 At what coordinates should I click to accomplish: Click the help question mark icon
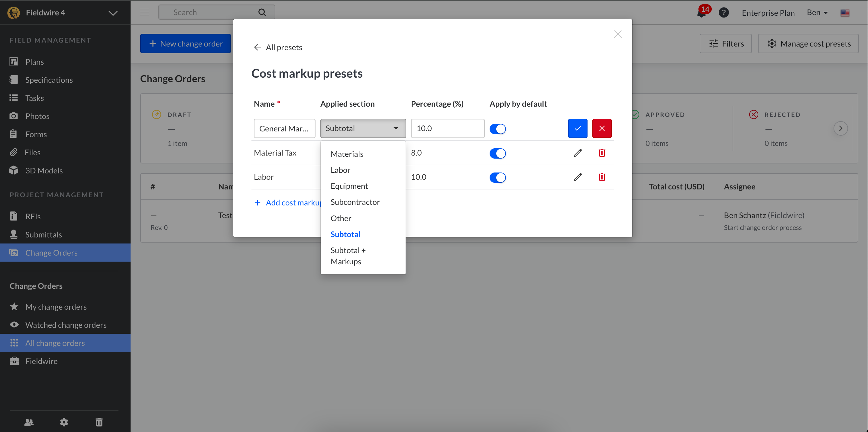point(723,13)
